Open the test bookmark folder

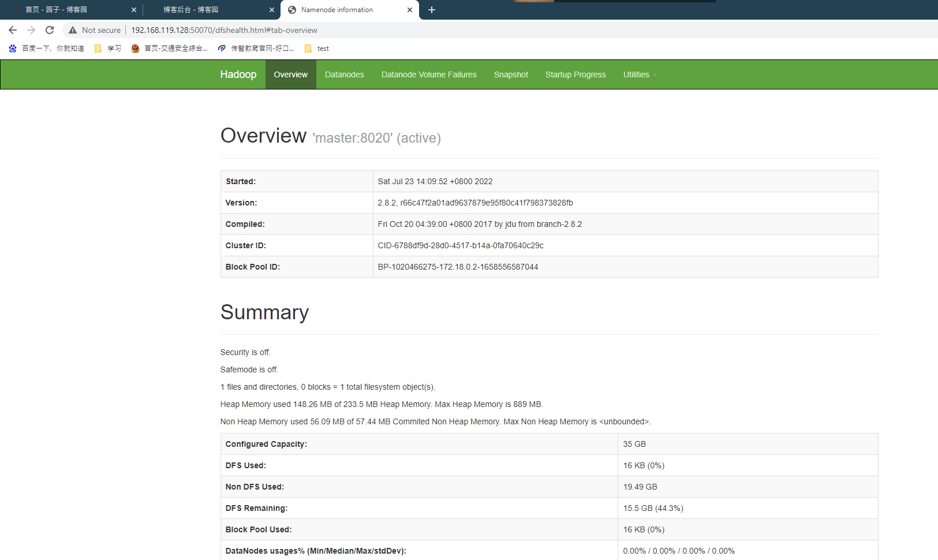[317, 48]
